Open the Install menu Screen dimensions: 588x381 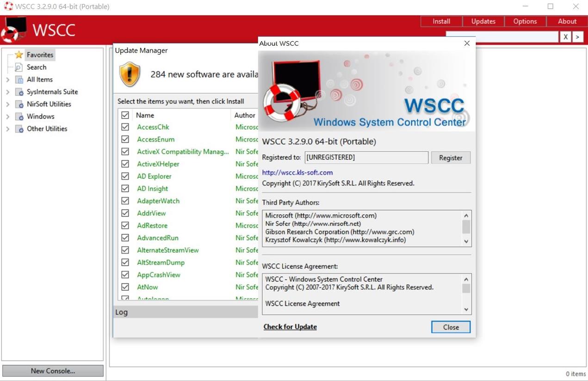pos(441,21)
